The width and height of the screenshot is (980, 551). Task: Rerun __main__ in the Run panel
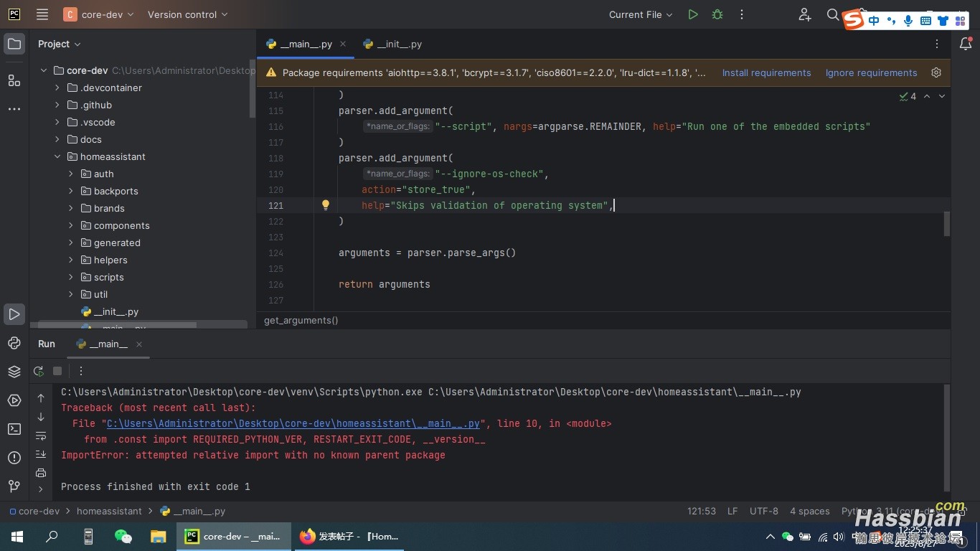[x=39, y=371]
